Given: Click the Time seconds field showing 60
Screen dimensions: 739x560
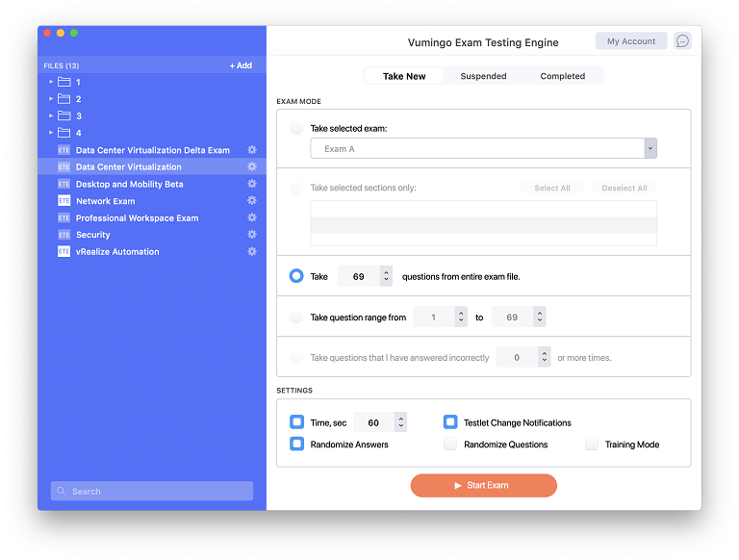Looking at the screenshot, I should (373, 421).
